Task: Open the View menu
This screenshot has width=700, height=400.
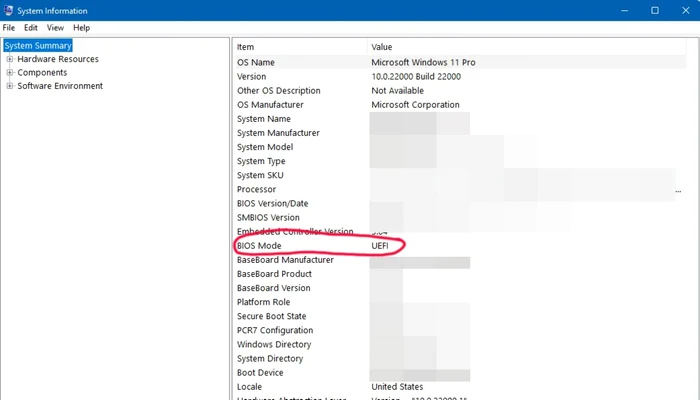Action: click(x=55, y=28)
